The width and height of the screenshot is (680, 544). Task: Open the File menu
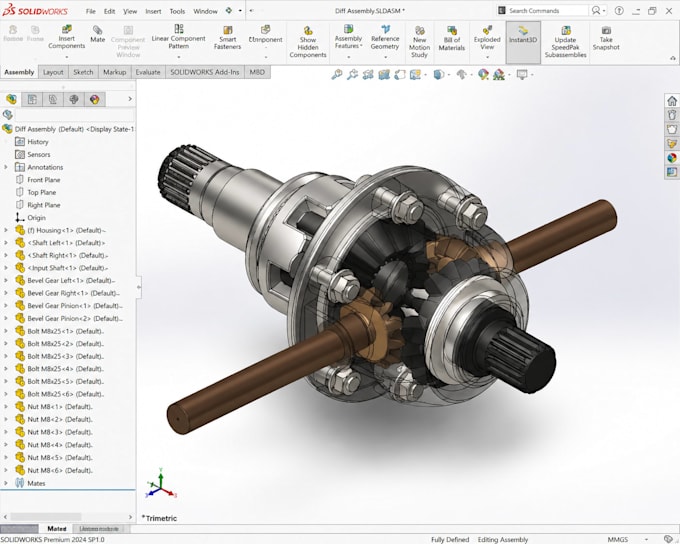pos(91,11)
